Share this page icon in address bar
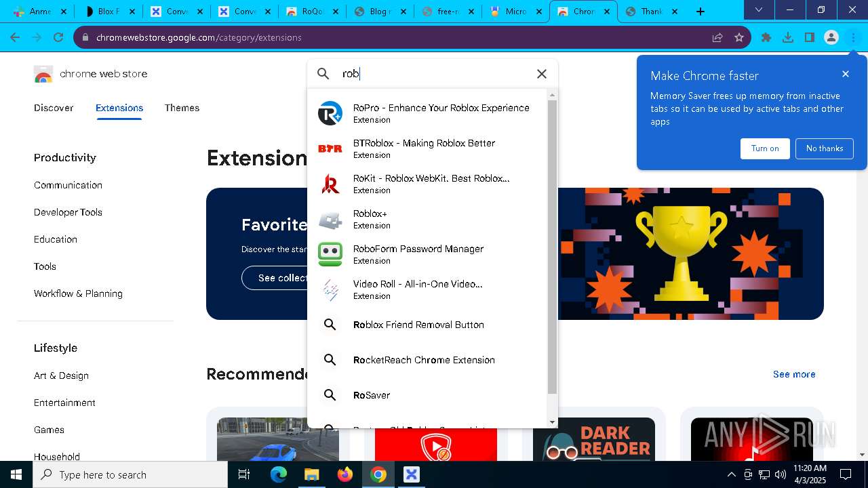The image size is (868, 488). 717,37
